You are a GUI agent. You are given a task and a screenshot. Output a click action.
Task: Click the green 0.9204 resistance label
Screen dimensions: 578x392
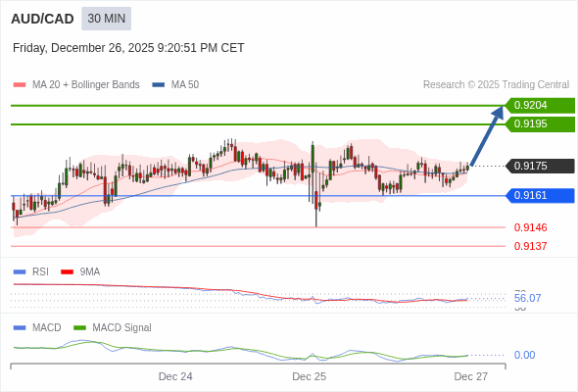[540, 106]
